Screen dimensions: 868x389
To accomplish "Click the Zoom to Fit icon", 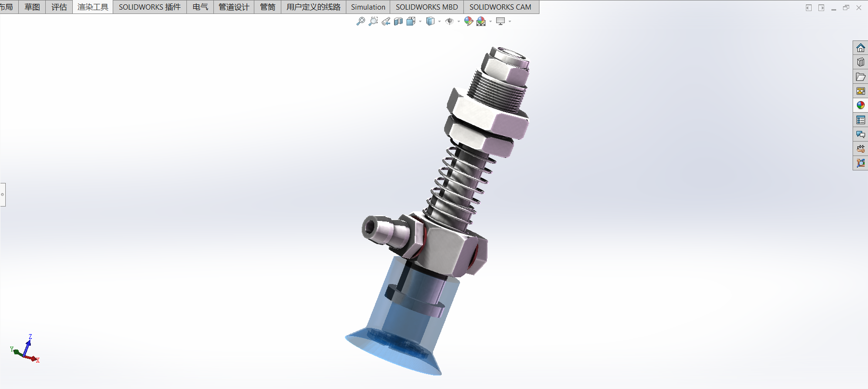I will pos(360,21).
